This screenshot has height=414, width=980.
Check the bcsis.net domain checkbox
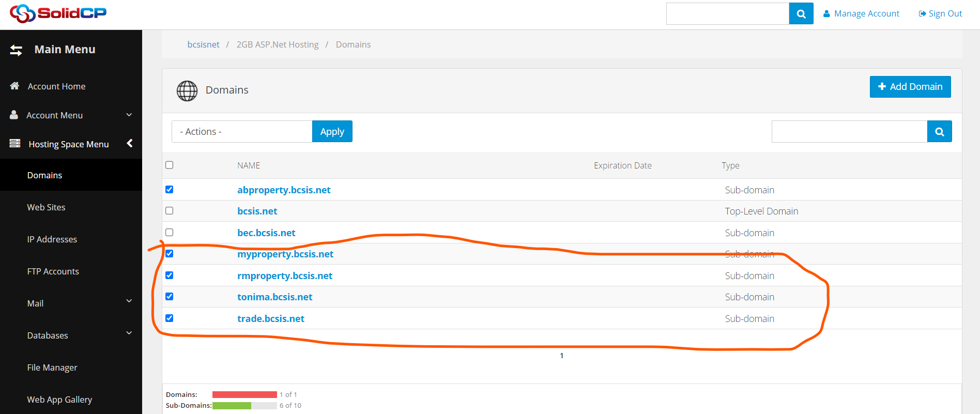[169, 211]
